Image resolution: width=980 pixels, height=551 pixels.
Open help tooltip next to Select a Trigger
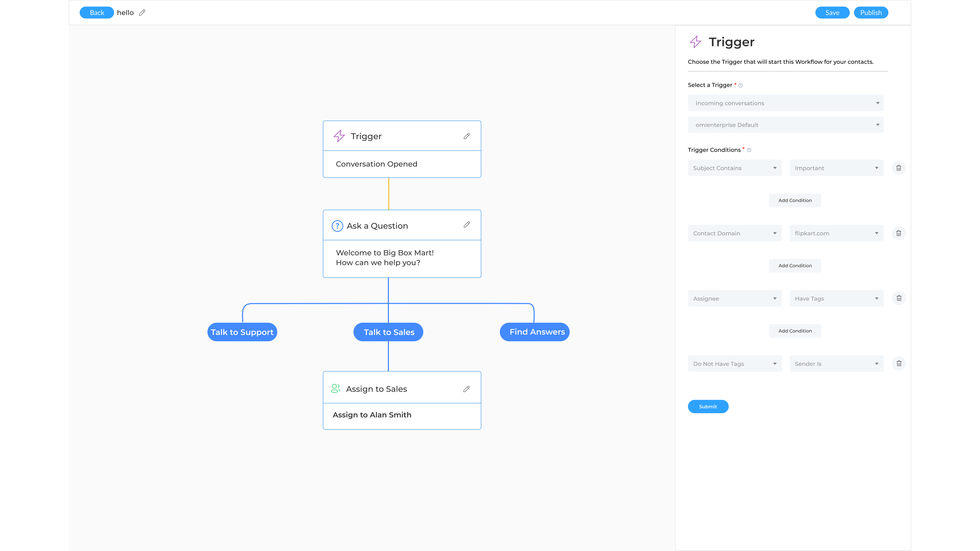point(740,85)
